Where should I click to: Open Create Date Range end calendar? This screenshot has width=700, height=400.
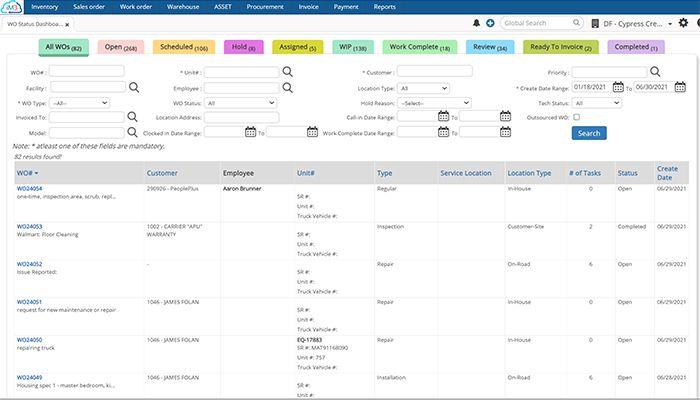[x=680, y=87]
